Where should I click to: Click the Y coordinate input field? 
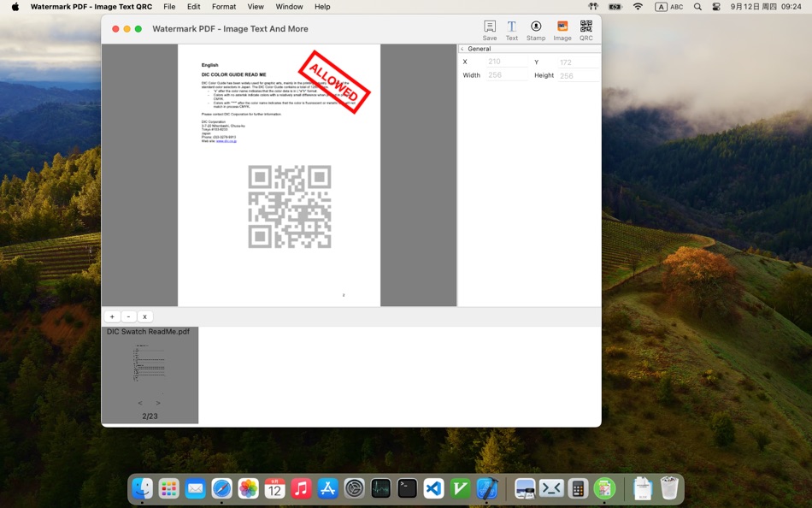[x=575, y=61]
